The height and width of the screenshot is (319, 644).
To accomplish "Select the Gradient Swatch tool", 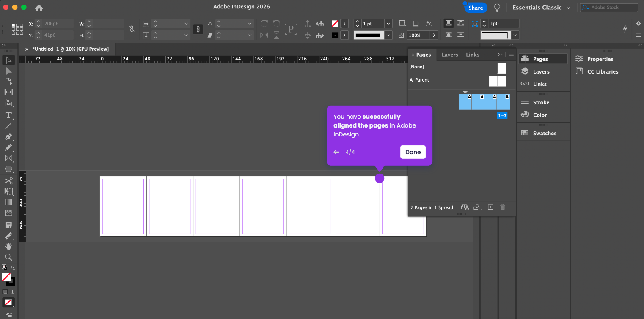I will (8, 202).
